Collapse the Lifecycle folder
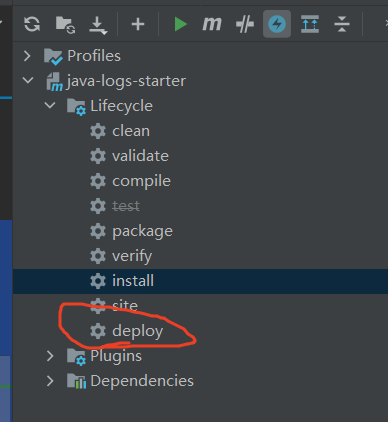Viewport: 388px width, 422px height. tap(50, 105)
